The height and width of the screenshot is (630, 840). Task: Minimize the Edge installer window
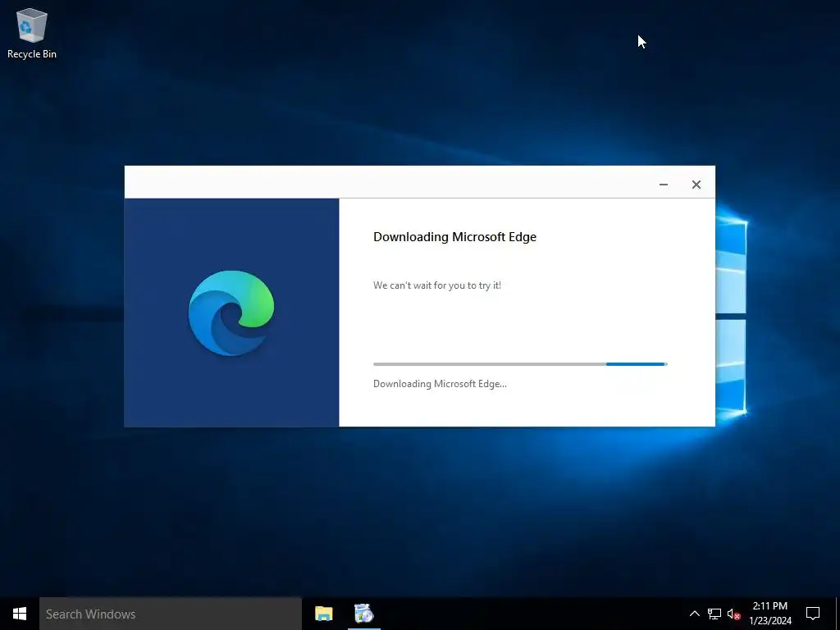(x=663, y=185)
